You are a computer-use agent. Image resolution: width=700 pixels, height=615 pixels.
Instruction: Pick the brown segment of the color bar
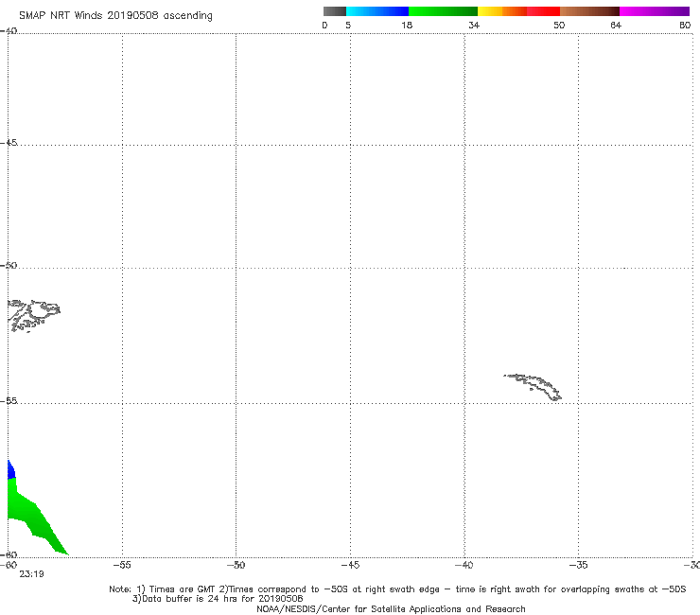click(589, 11)
